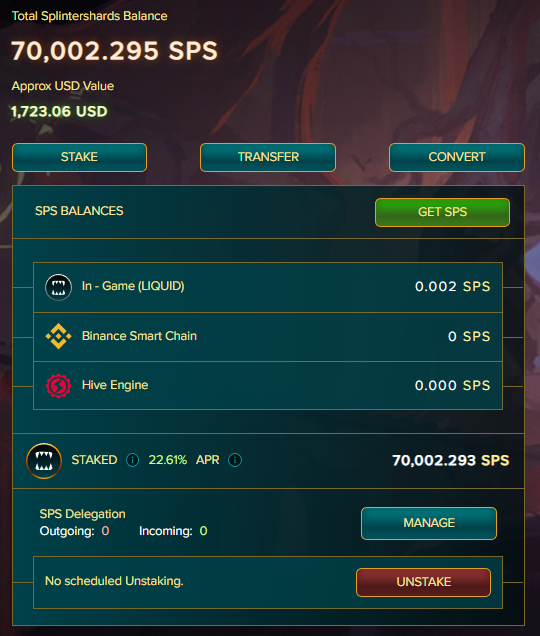Click the STAKE button
The height and width of the screenshot is (636, 540).
click(80, 157)
